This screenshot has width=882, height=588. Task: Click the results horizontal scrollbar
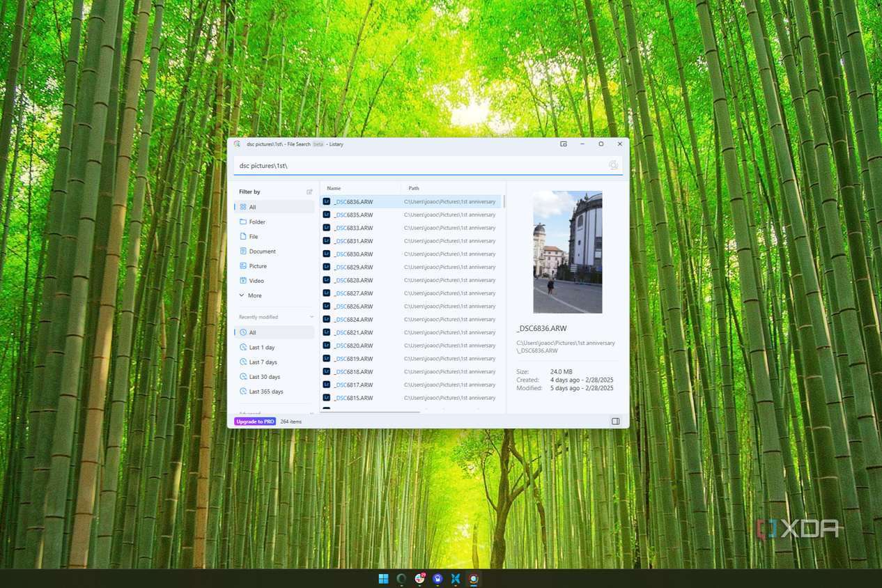[x=371, y=412]
